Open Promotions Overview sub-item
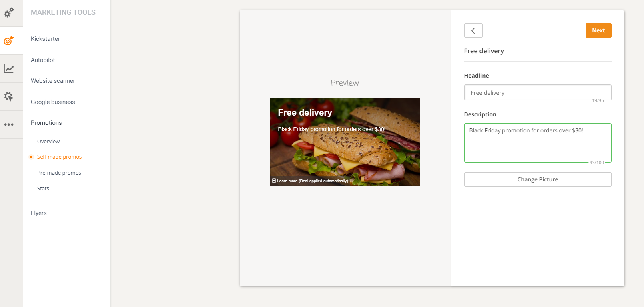This screenshot has height=307, width=644. point(48,141)
